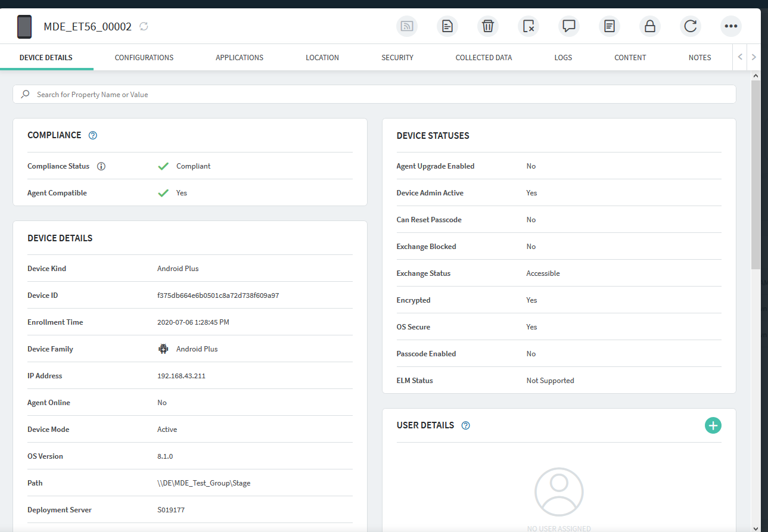The image size is (768, 532).
Task: Switch to the Configurations tab
Action: point(144,58)
